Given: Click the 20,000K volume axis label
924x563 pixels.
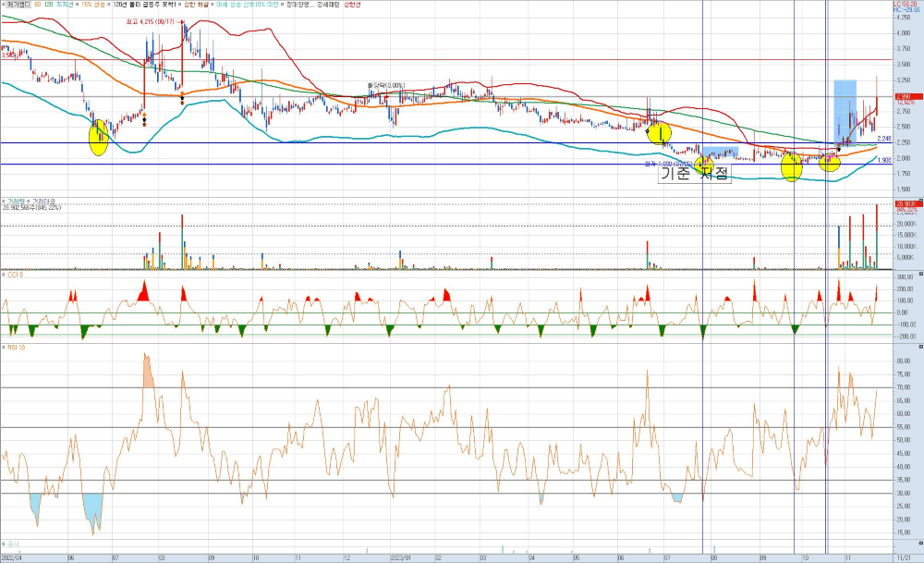Looking at the screenshot, I should point(906,224).
